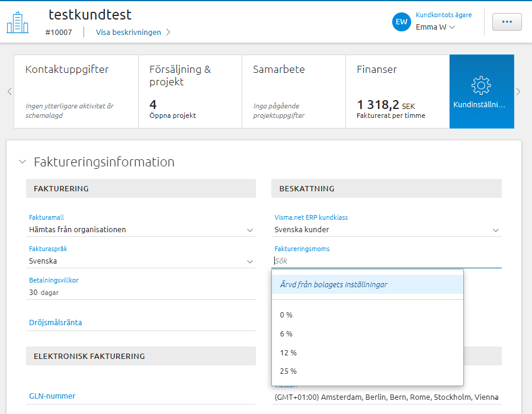Open the Samarbete tab
This screenshot has width=532, height=414.
click(x=293, y=92)
